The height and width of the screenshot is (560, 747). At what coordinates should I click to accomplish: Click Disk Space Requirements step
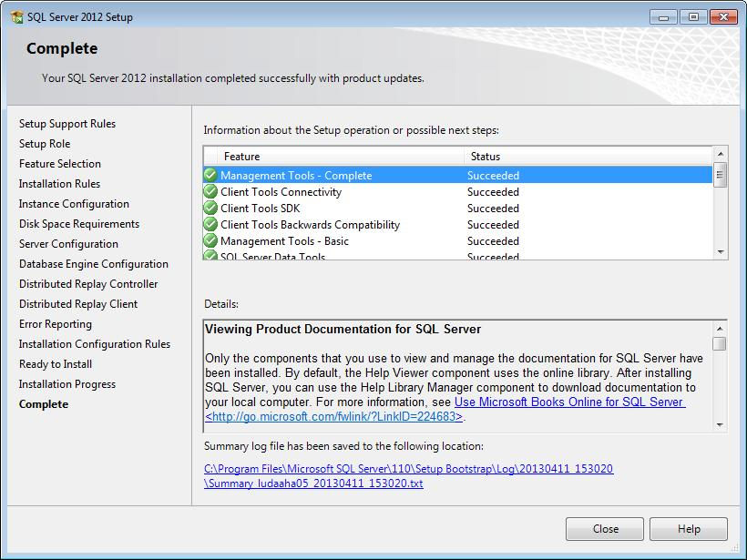point(79,224)
